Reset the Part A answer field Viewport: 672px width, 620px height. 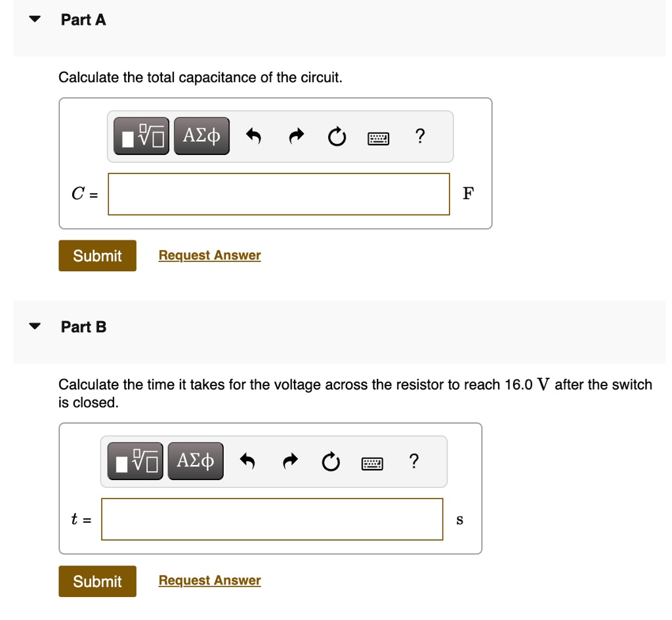(x=336, y=135)
